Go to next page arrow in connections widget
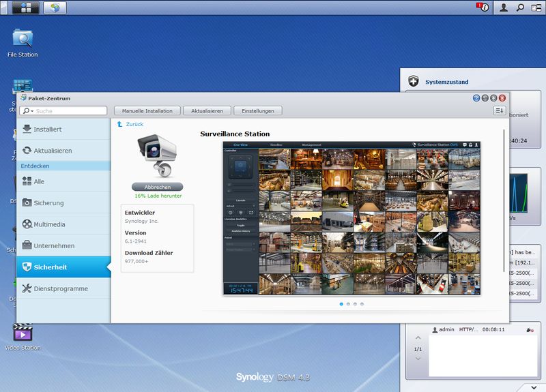The width and height of the screenshot is (546, 392). (418, 359)
